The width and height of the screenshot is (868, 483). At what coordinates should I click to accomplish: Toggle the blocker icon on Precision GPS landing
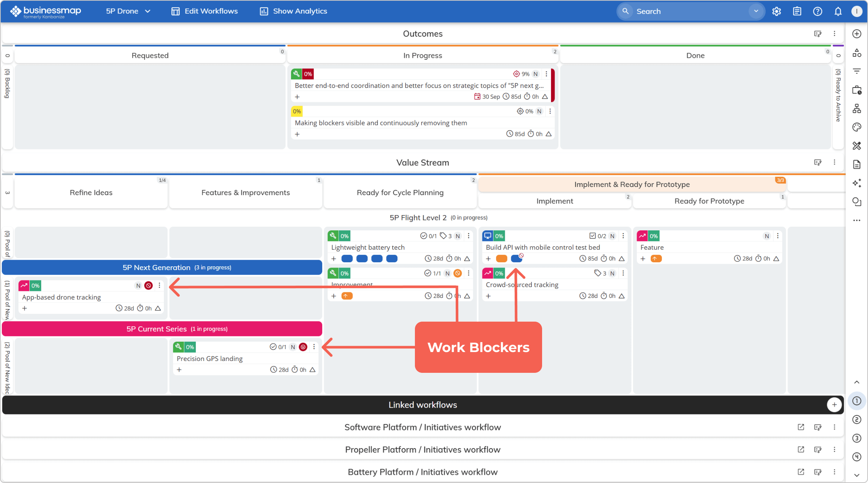(x=303, y=347)
